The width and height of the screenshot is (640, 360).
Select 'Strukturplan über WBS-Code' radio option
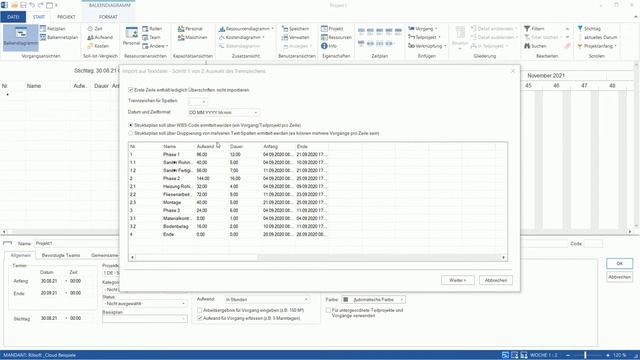131,125
